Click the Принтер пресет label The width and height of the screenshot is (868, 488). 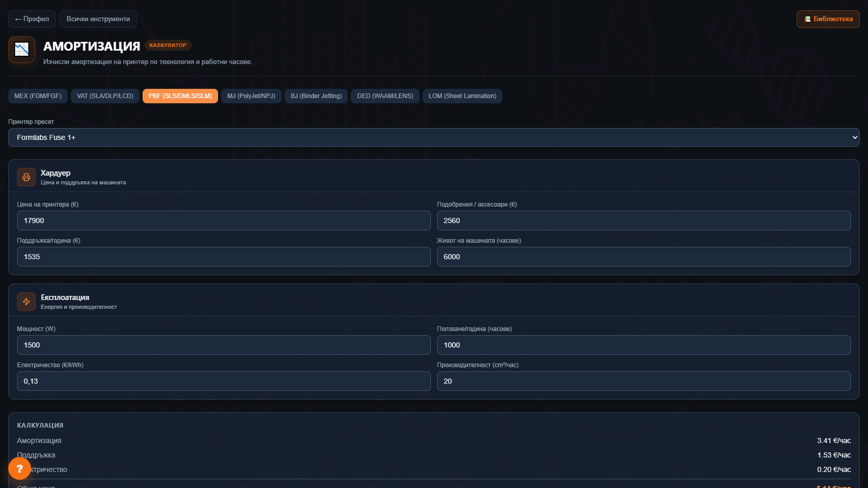click(x=31, y=122)
